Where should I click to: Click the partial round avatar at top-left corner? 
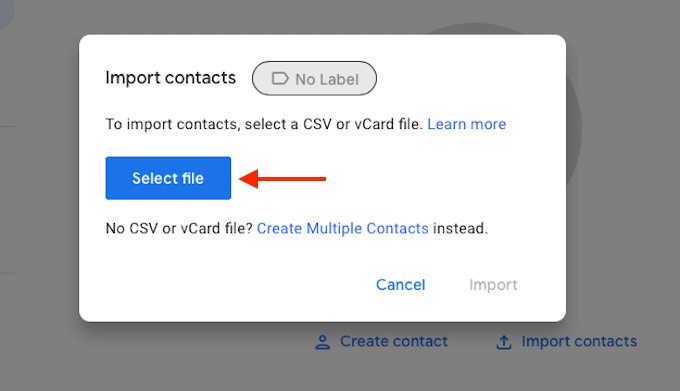6,12
